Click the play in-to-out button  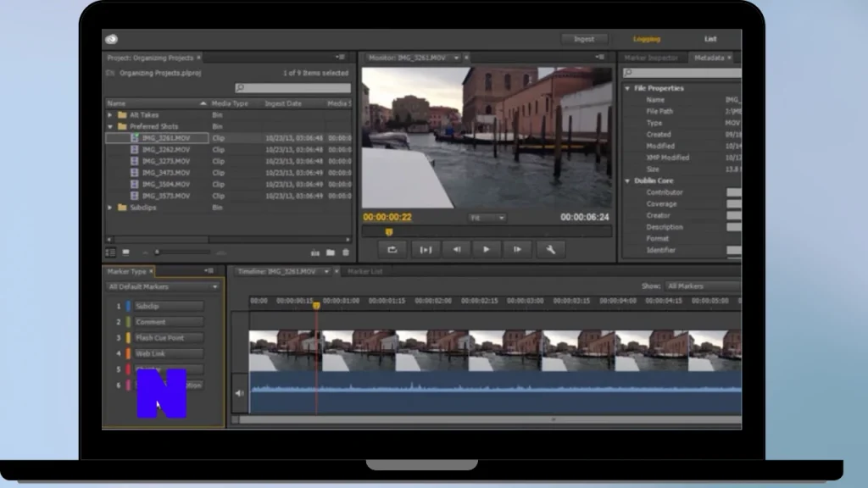tap(426, 250)
